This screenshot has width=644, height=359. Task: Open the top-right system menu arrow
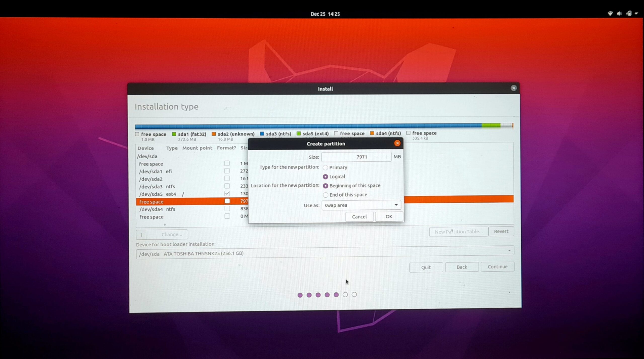pyautogui.click(x=636, y=14)
